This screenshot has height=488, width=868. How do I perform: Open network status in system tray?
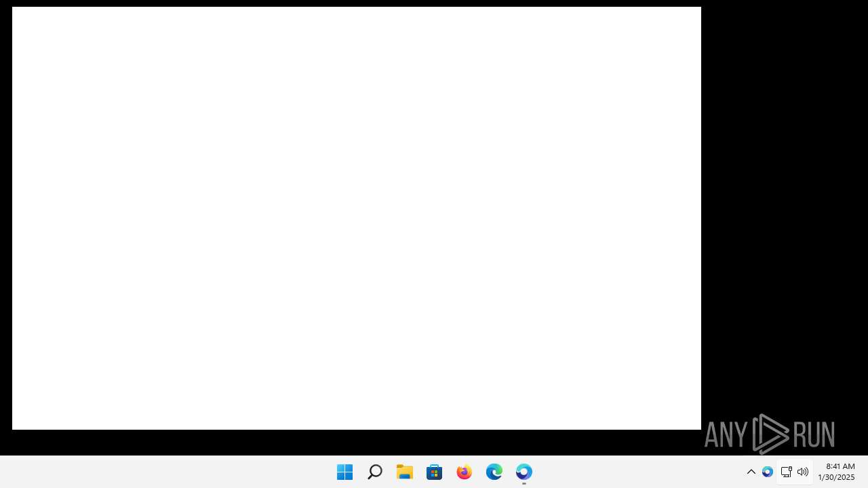(787, 472)
